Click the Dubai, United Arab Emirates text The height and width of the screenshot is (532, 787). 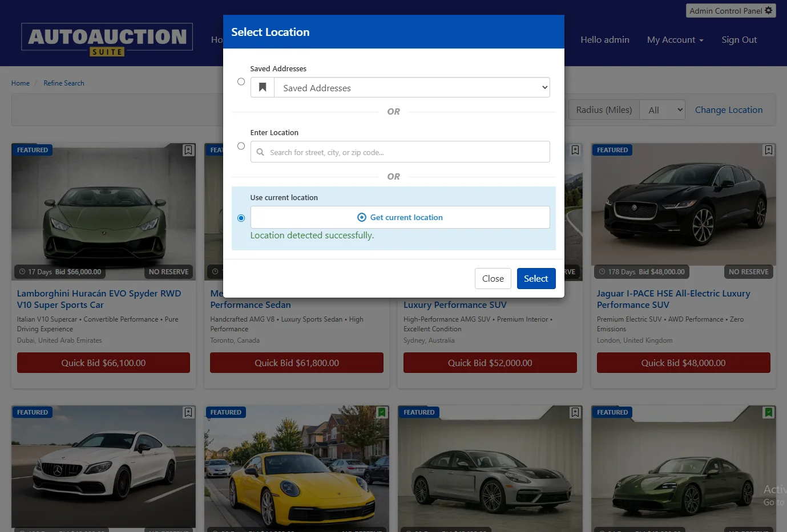click(x=59, y=340)
